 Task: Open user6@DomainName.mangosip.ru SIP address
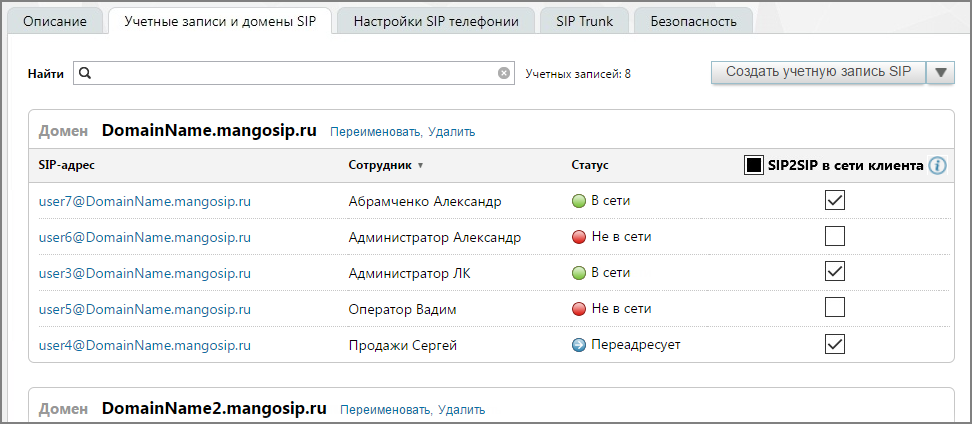click(144, 237)
